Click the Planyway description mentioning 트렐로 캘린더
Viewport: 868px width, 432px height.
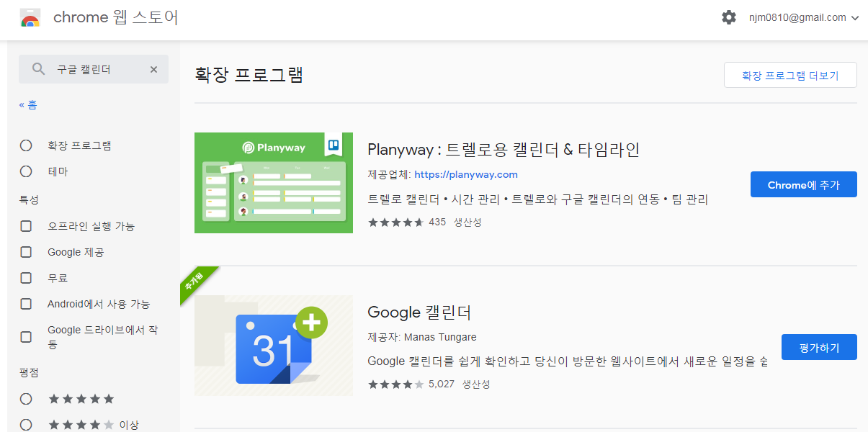[538, 199]
